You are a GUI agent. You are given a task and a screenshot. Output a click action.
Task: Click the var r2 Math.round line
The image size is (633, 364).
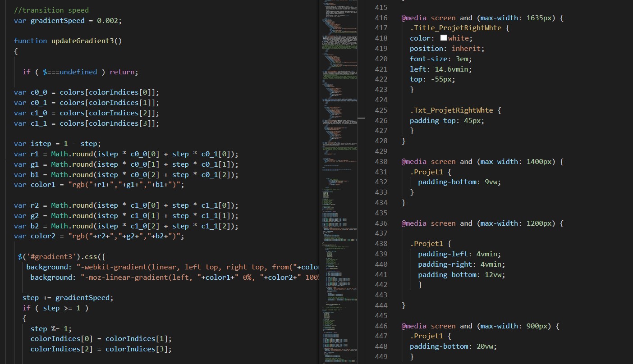point(126,205)
